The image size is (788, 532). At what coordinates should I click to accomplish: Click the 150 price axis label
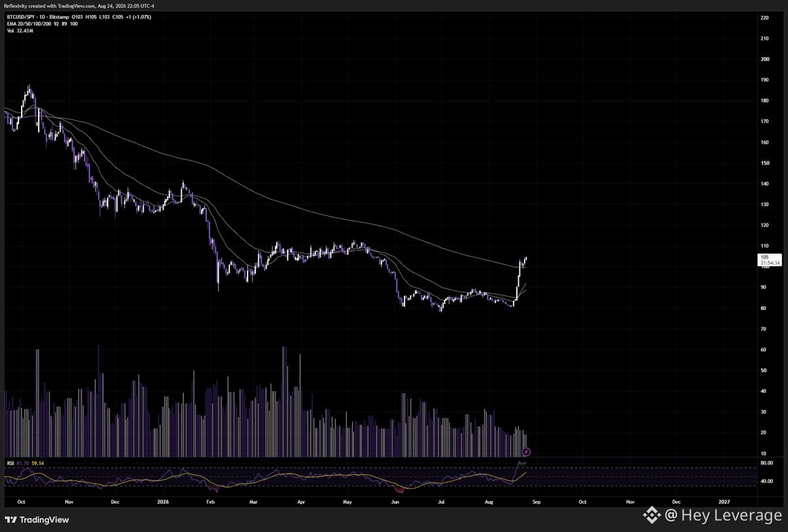(764, 163)
